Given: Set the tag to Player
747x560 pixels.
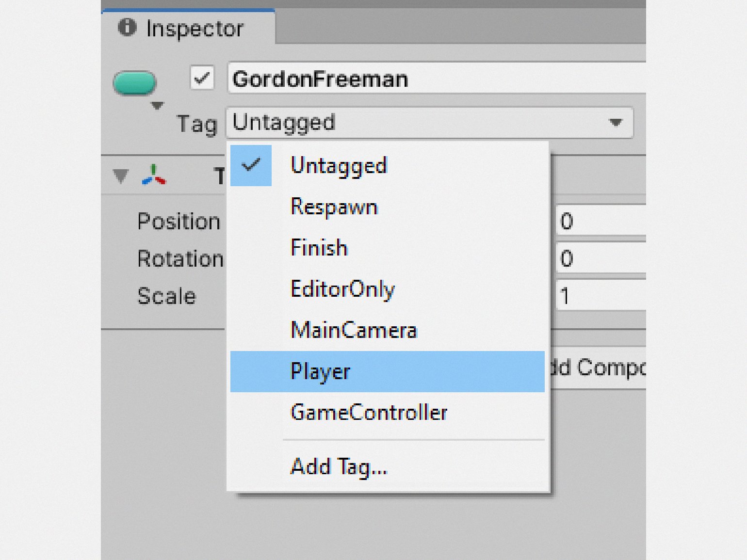Looking at the screenshot, I should click(320, 372).
